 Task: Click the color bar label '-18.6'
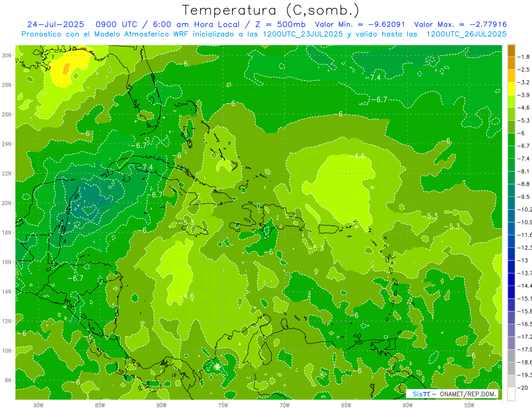(525, 362)
